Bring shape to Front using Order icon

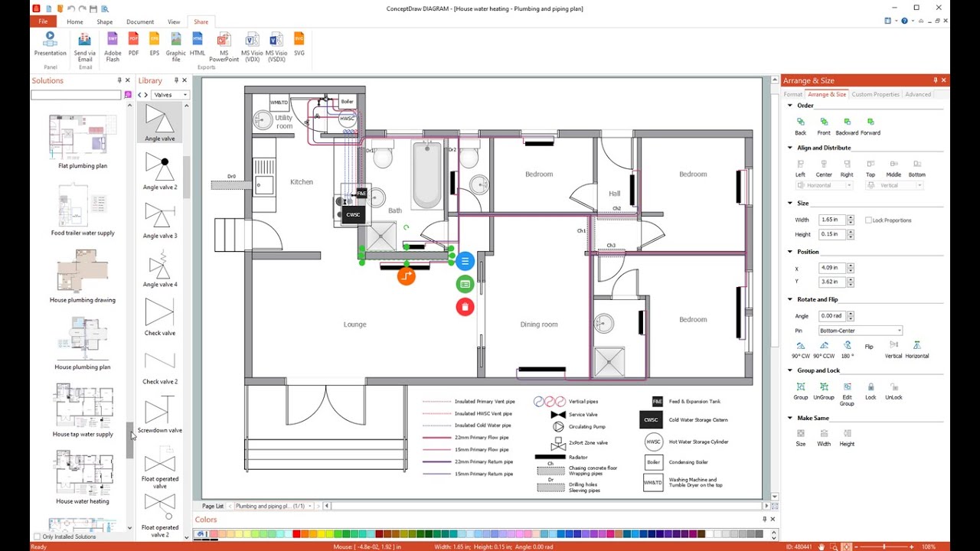point(823,122)
